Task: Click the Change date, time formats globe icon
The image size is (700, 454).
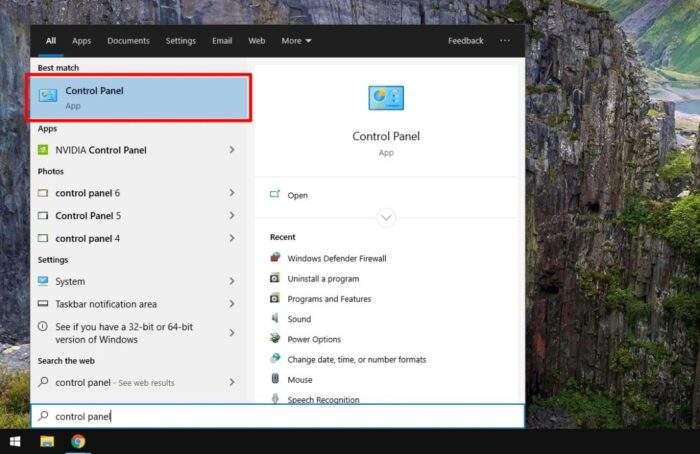Action: tap(275, 358)
